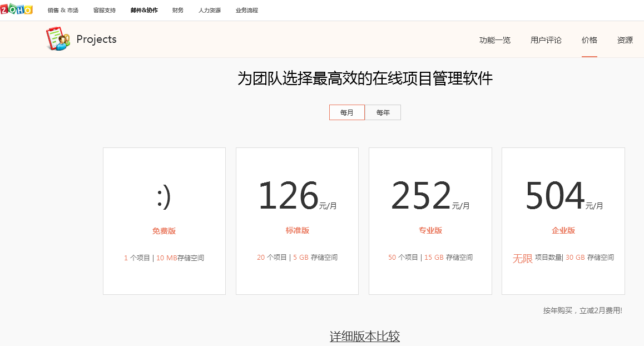The width and height of the screenshot is (644, 346).
Task: Select the 价格 pricing tab
Action: click(x=589, y=40)
